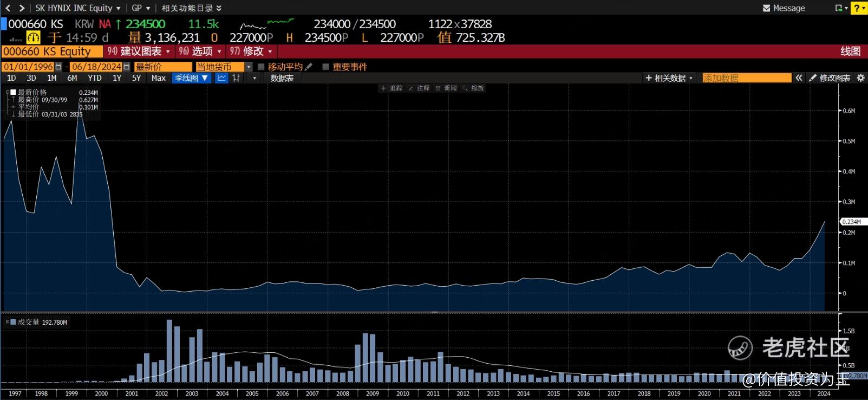Click the volume value 3,136,231
Screen dimensions: 868x400
(172, 38)
